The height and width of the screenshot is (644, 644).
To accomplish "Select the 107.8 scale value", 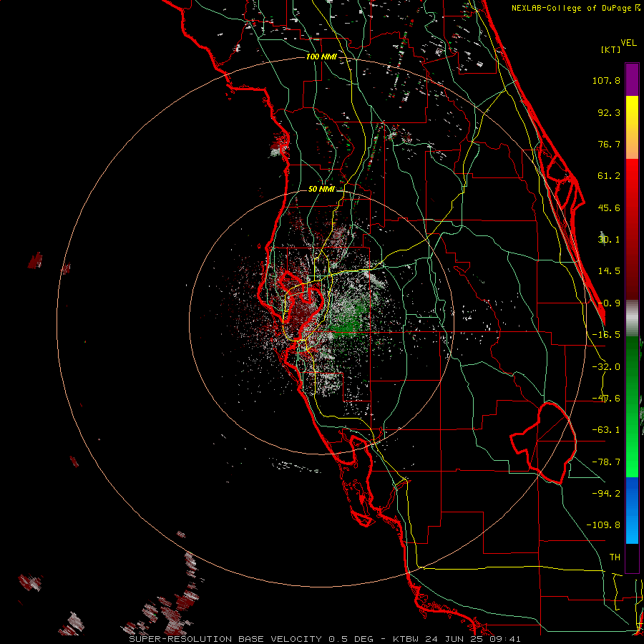I will 606,80.
